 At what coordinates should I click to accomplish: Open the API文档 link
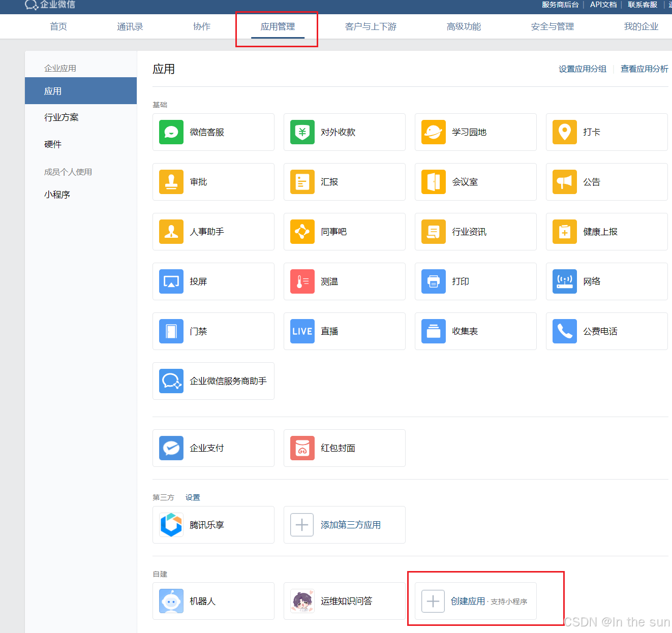coord(603,5)
